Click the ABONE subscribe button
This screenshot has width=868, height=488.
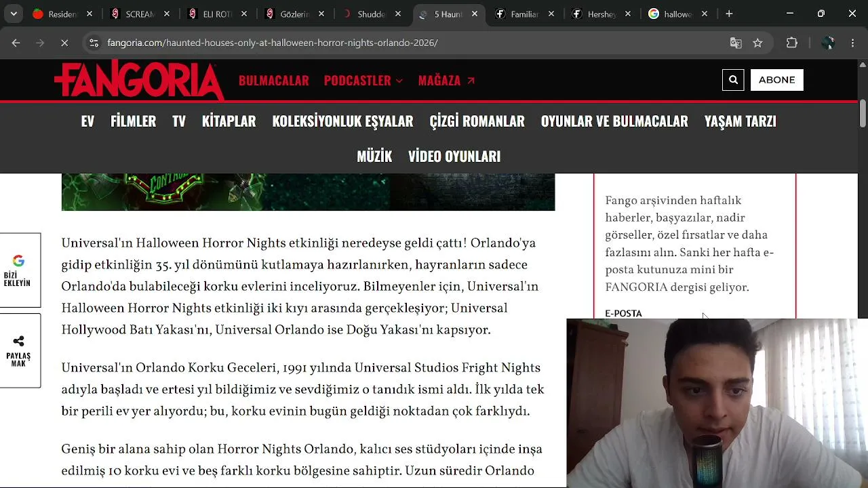click(777, 80)
